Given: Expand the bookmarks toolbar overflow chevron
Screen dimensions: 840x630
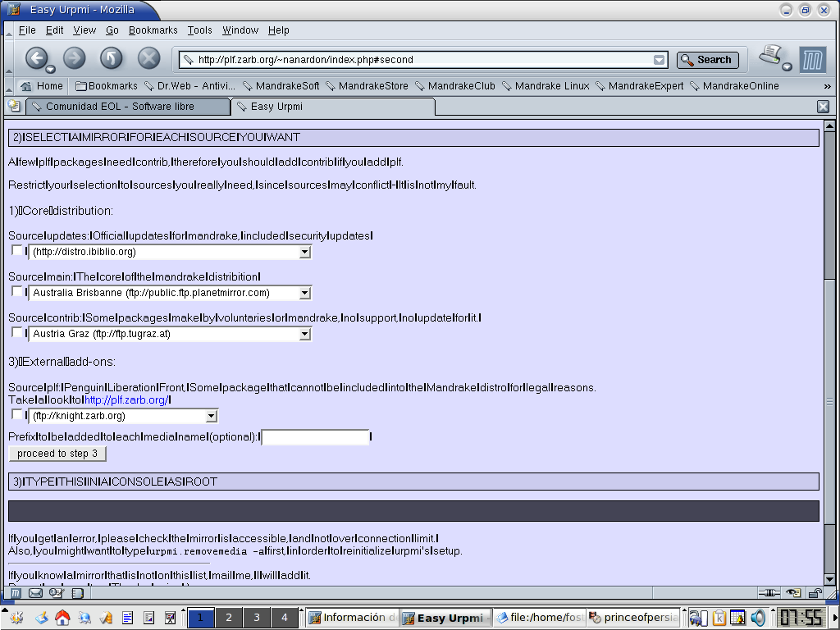Looking at the screenshot, I should tap(827, 86).
